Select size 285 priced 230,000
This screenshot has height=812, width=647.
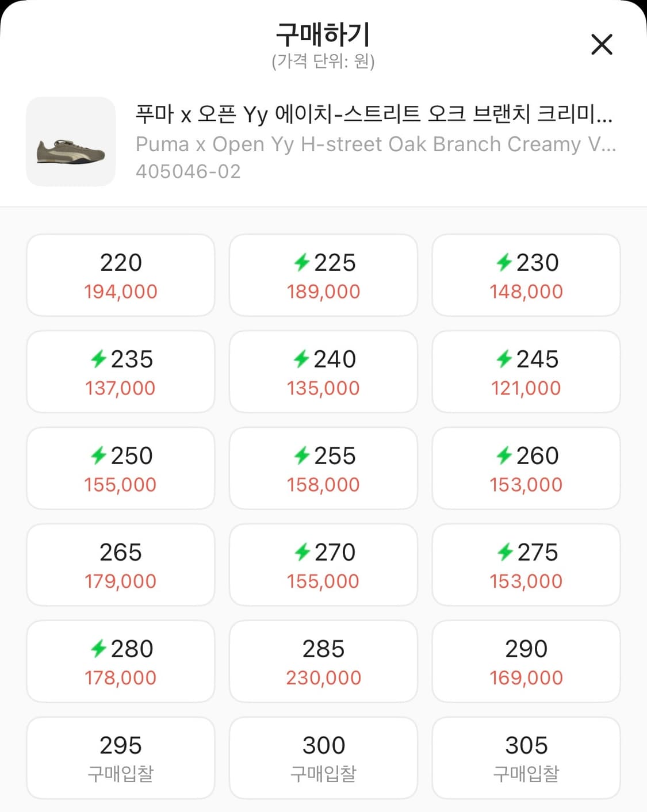click(x=323, y=662)
